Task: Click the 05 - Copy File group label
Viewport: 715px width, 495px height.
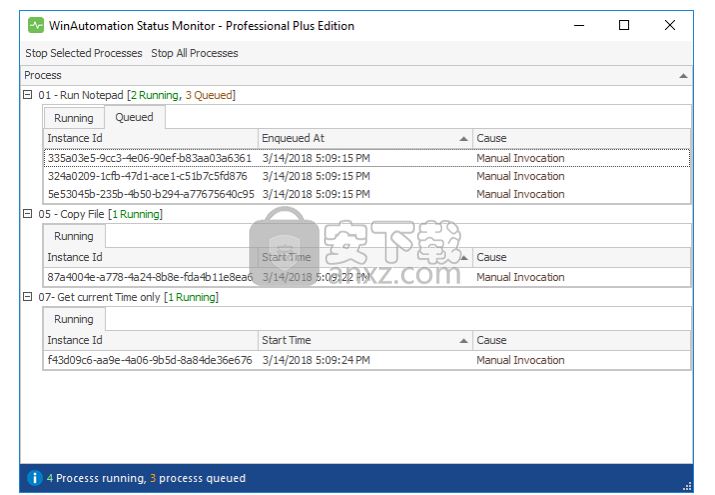Action: pyautogui.click(x=100, y=214)
